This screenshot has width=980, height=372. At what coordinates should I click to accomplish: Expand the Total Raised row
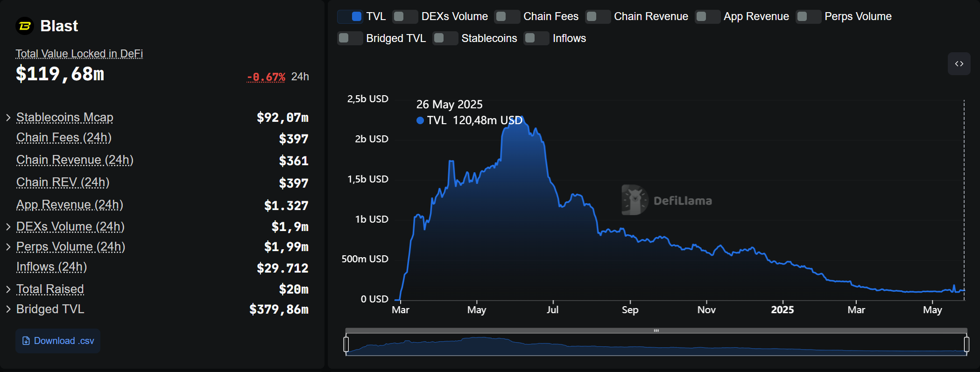click(x=8, y=289)
